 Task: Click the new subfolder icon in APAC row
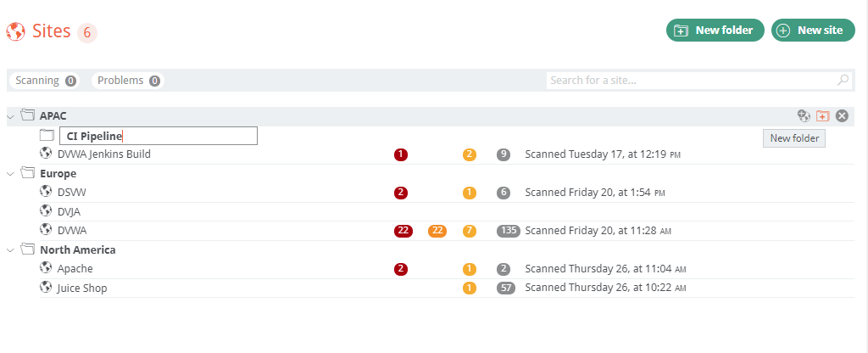pyautogui.click(x=822, y=115)
